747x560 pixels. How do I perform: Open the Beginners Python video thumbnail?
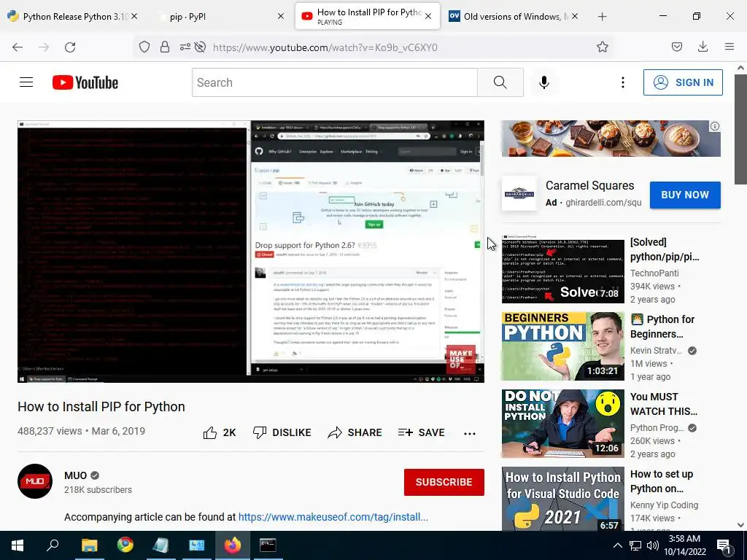pos(562,346)
